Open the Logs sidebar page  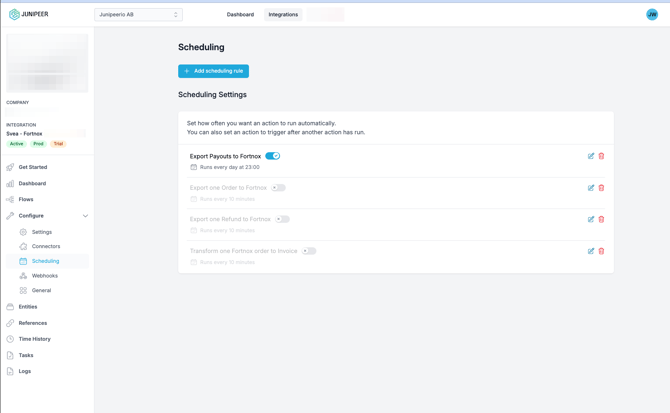click(x=25, y=371)
